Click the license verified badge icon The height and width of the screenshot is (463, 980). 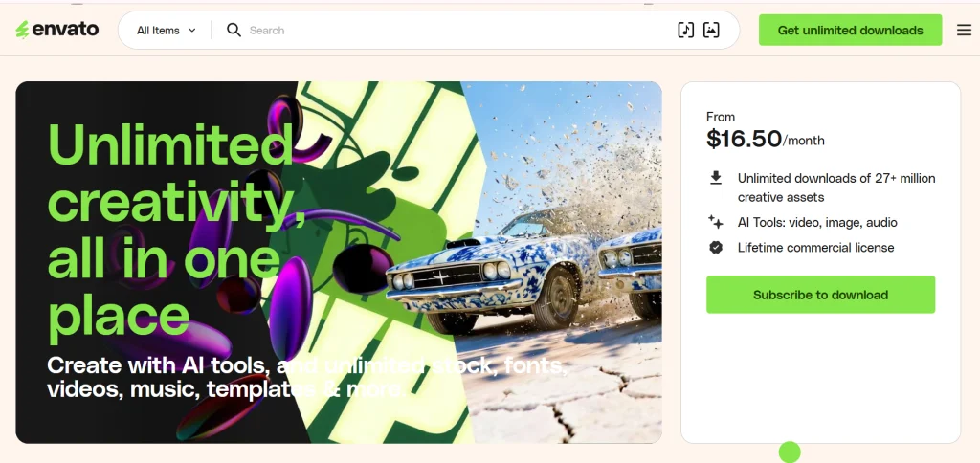point(716,248)
